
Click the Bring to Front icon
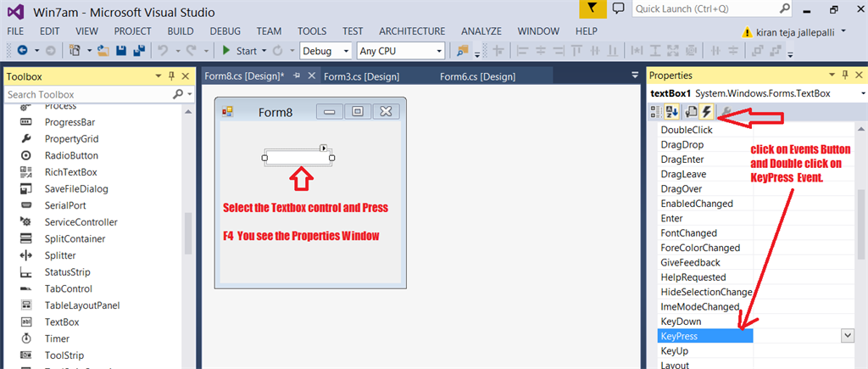[x=757, y=50]
